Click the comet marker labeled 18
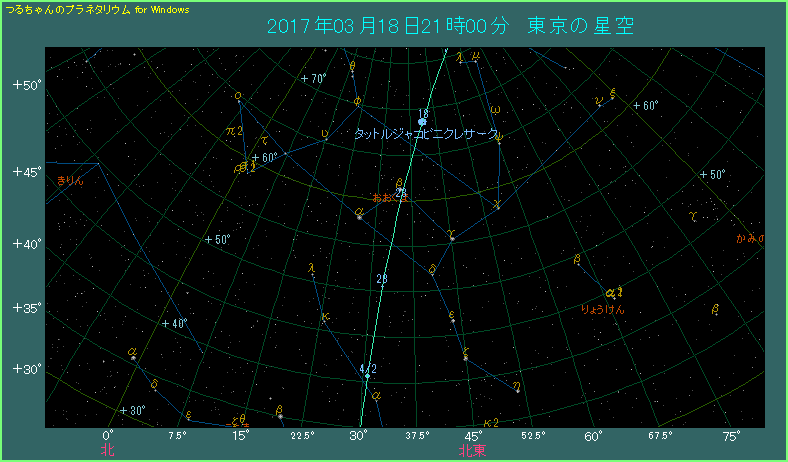The height and width of the screenshot is (462, 788). 422,121
